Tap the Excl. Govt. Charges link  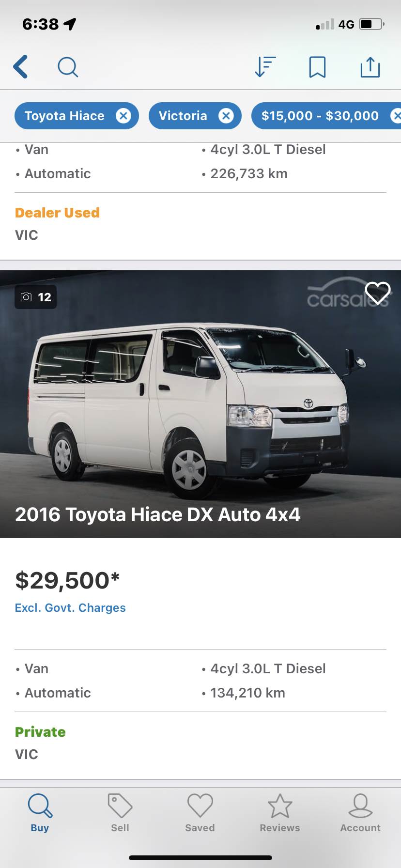click(x=70, y=608)
